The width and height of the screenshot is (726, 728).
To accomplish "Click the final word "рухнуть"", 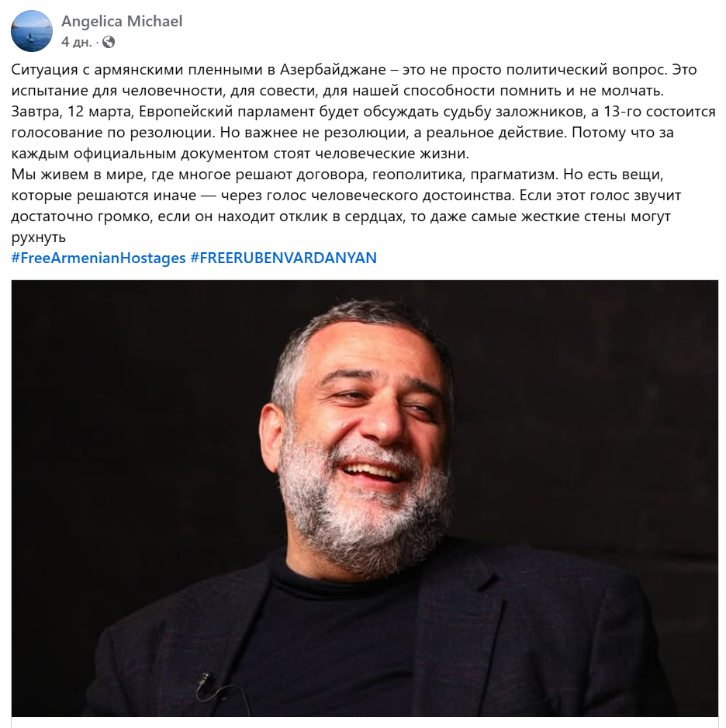I will pos(39,237).
